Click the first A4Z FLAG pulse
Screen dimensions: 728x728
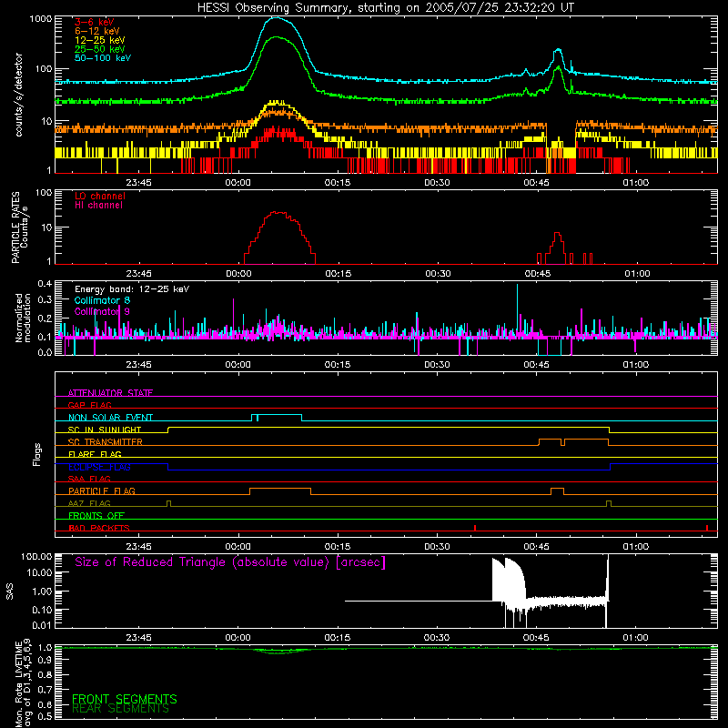168,503
